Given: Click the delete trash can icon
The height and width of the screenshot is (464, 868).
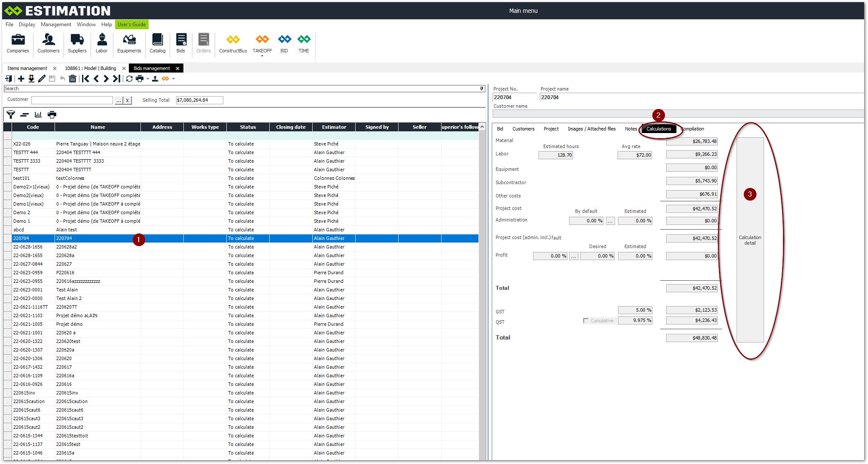Looking at the screenshot, I should pos(73,79).
